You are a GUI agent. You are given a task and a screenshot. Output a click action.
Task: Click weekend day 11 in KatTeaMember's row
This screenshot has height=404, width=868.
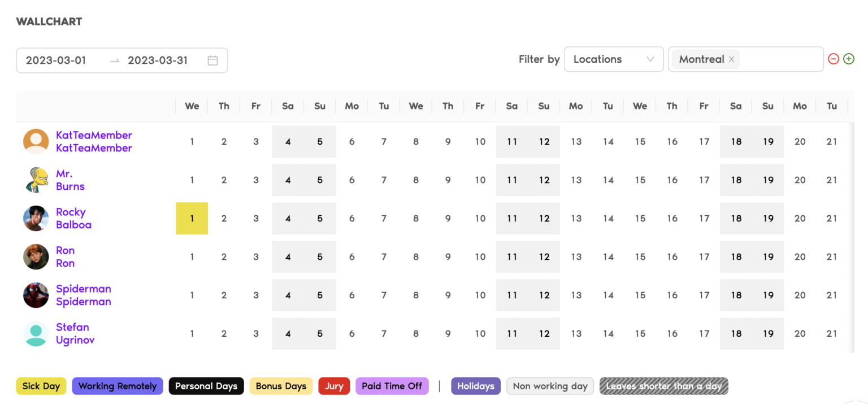pyautogui.click(x=512, y=141)
